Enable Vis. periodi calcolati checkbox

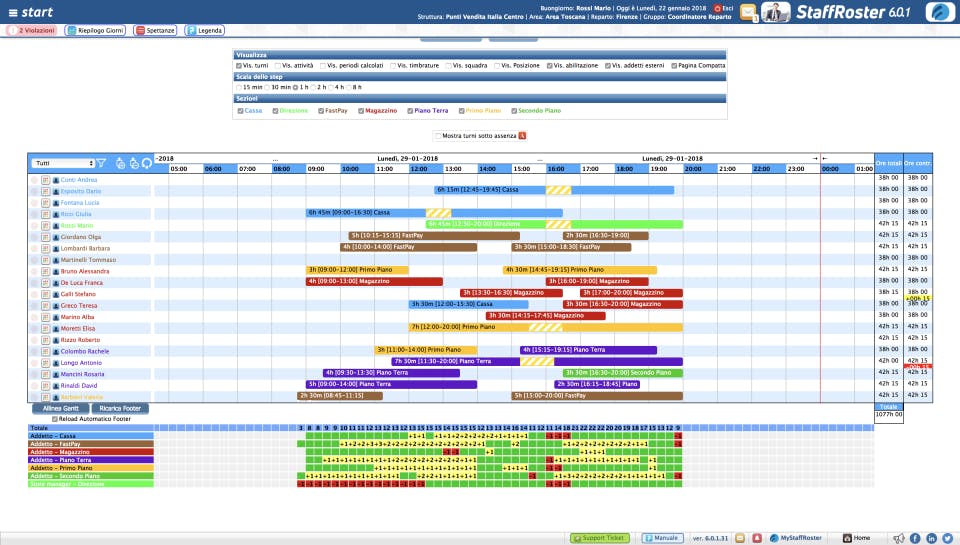(x=323, y=66)
